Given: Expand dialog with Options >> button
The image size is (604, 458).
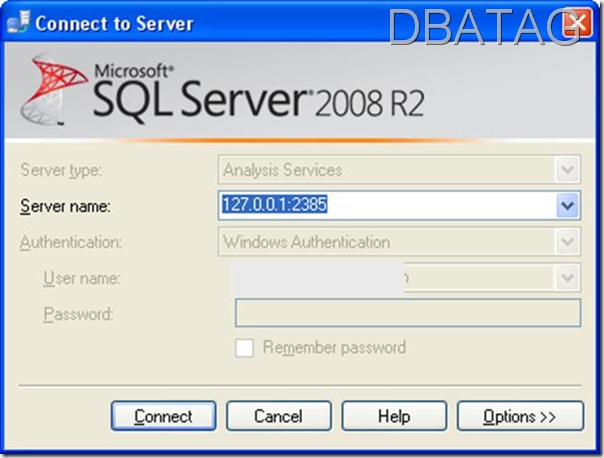Looking at the screenshot, I should (520, 416).
